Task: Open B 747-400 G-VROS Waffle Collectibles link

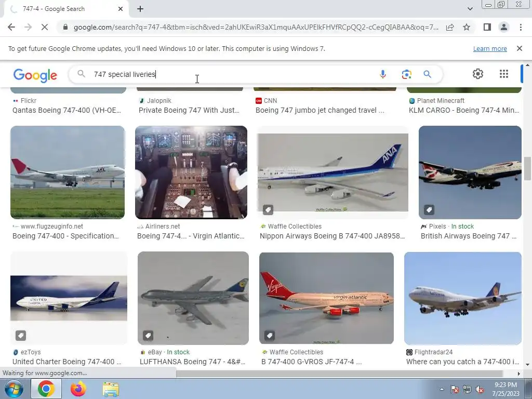Action: (312, 362)
